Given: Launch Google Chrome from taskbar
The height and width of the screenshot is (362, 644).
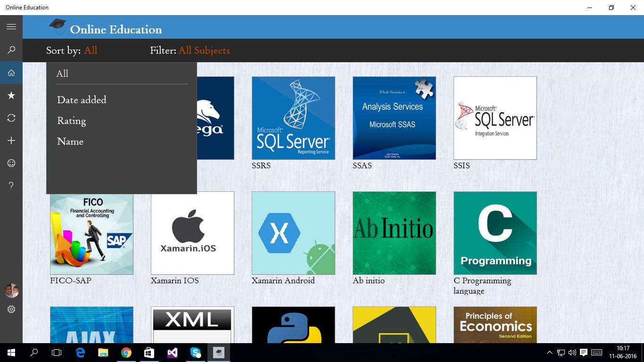Looking at the screenshot, I should pos(126,353).
